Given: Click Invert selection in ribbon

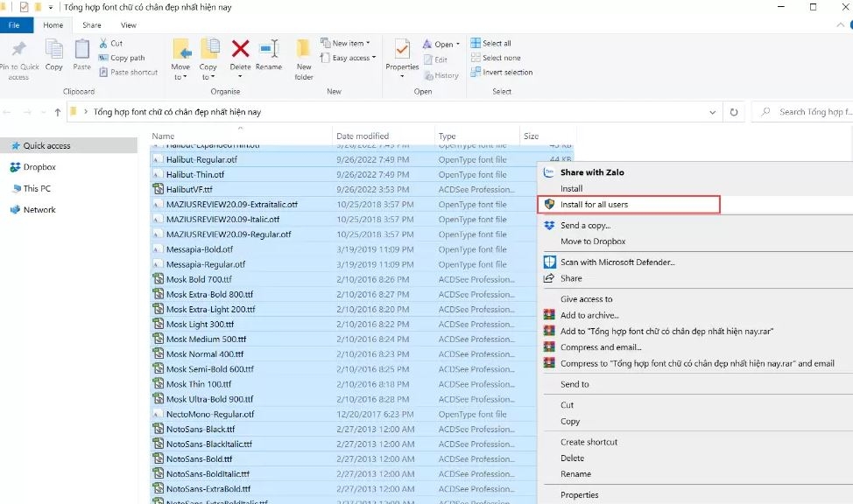Looking at the screenshot, I should [502, 72].
